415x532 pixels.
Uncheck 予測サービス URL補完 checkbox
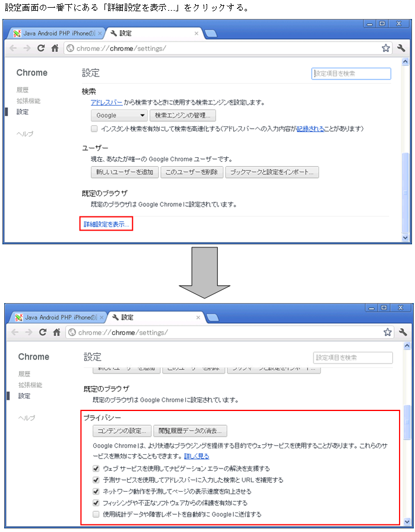tap(96, 480)
